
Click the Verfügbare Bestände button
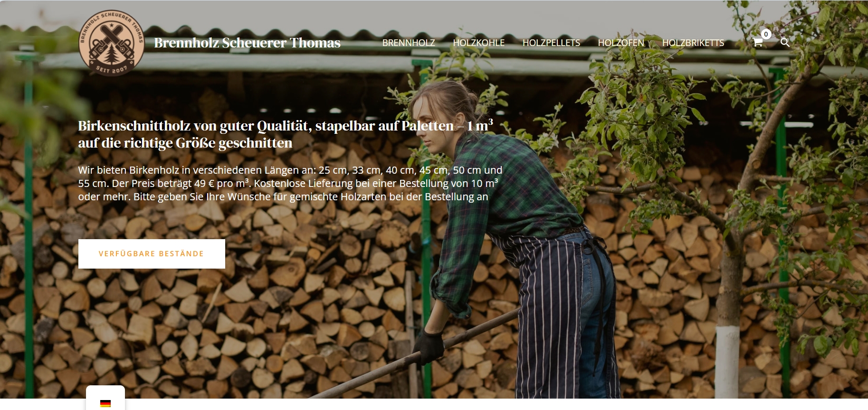(x=152, y=254)
